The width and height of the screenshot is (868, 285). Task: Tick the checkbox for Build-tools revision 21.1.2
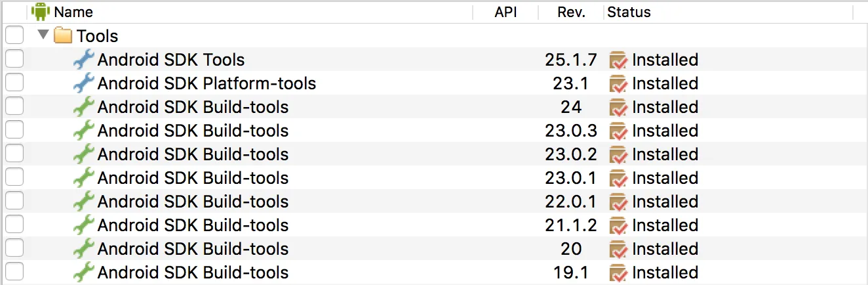(x=14, y=225)
